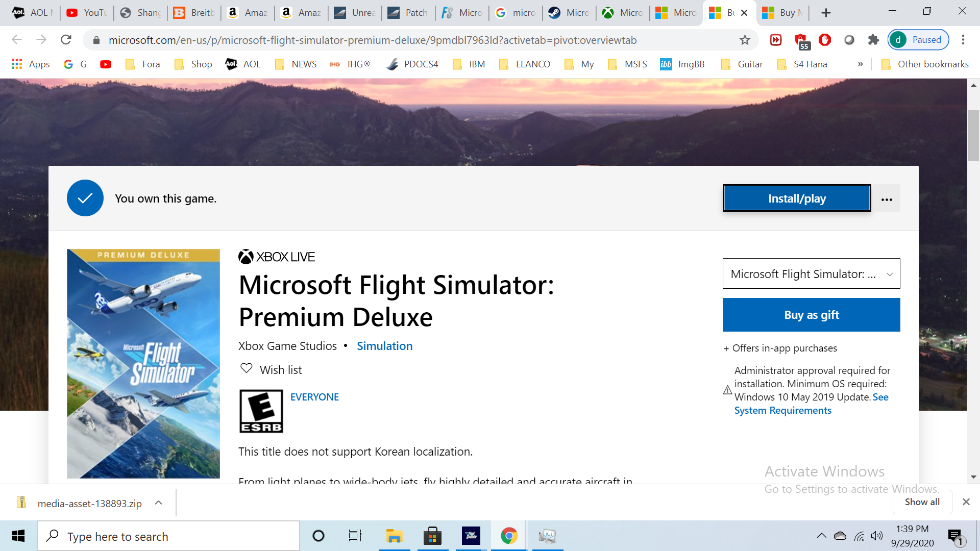Switch to the YouTube browser tab

coord(87,13)
